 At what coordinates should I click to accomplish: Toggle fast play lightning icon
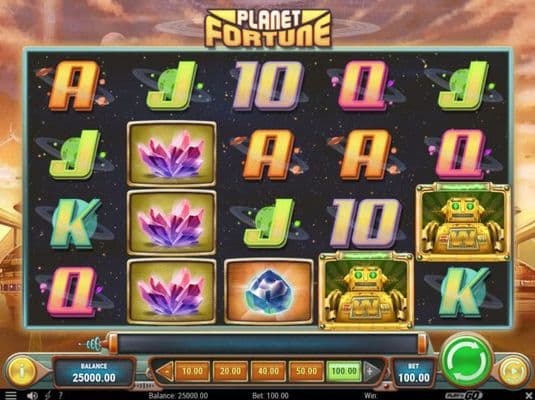(48, 396)
